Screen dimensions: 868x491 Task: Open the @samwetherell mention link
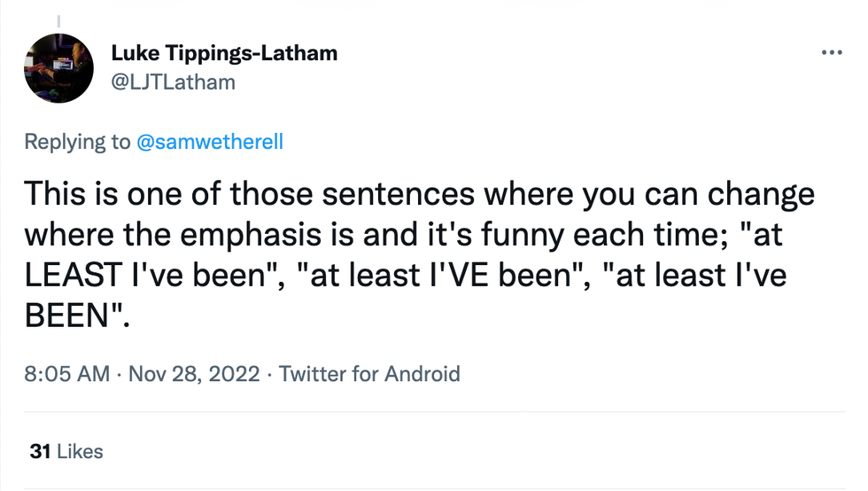tap(210, 142)
